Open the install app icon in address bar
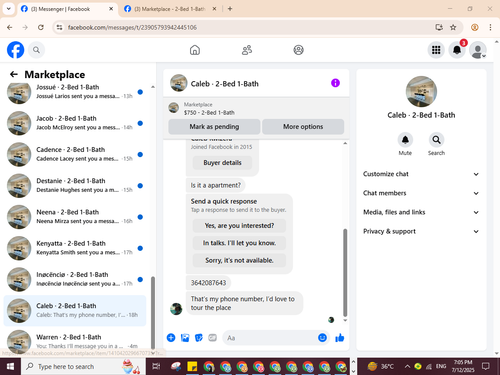Viewport: 500px width, 375px height. tap(439, 27)
